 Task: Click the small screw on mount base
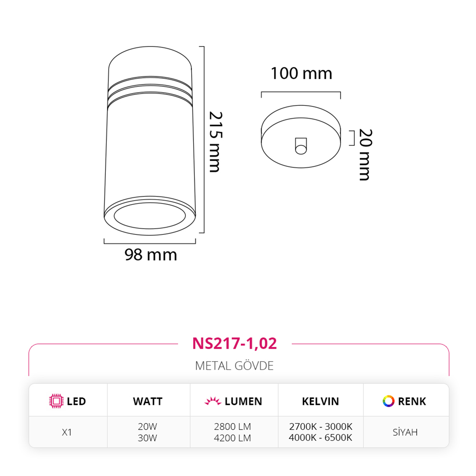point(301,146)
